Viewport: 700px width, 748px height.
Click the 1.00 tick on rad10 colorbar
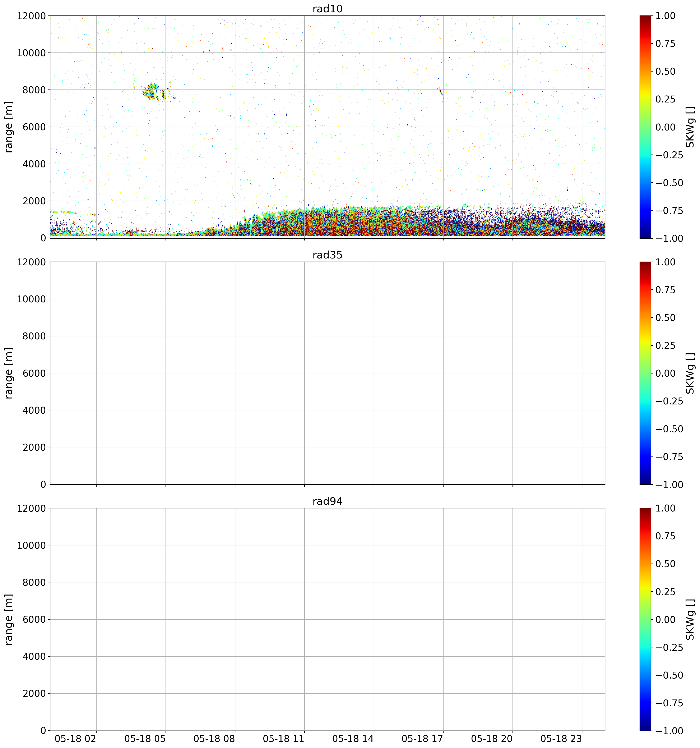pos(665,16)
